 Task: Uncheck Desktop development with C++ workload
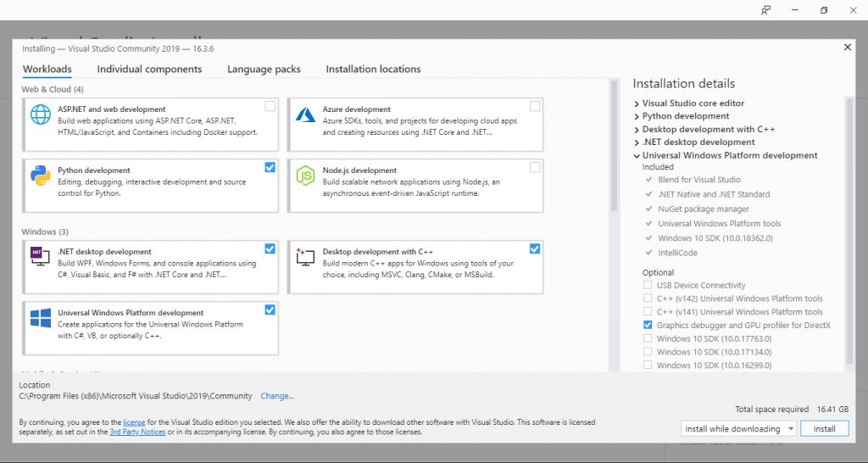click(x=535, y=248)
